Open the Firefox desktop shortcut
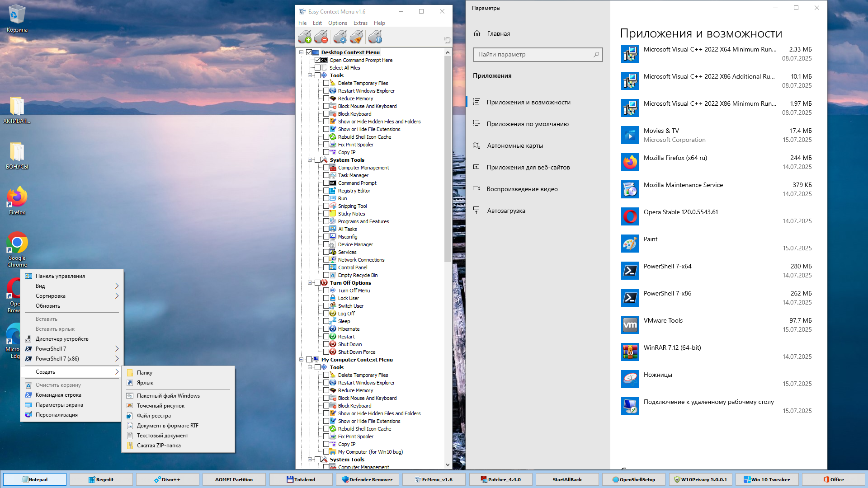Viewport: 868px width, 488px height. click(17, 201)
